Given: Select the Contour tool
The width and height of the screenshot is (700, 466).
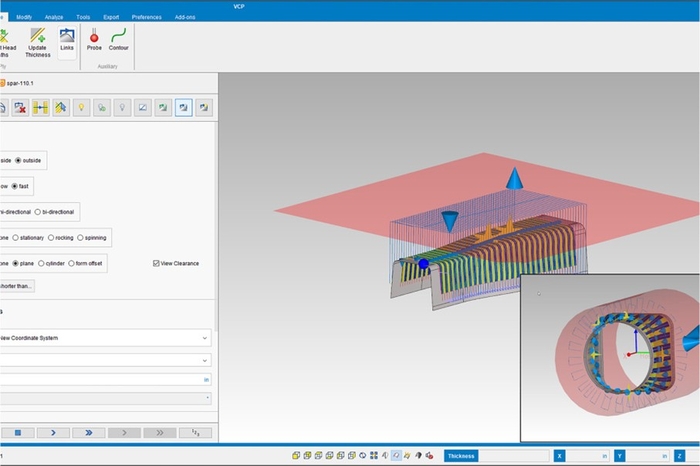Looking at the screenshot, I should pyautogui.click(x=119, y=38).
